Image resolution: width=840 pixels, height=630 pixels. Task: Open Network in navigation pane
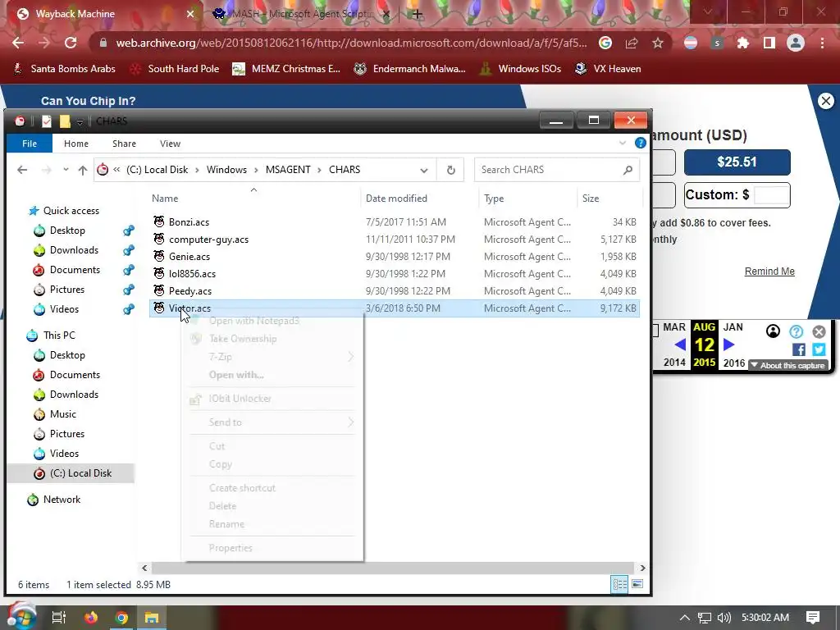click(x=53, y=500)
